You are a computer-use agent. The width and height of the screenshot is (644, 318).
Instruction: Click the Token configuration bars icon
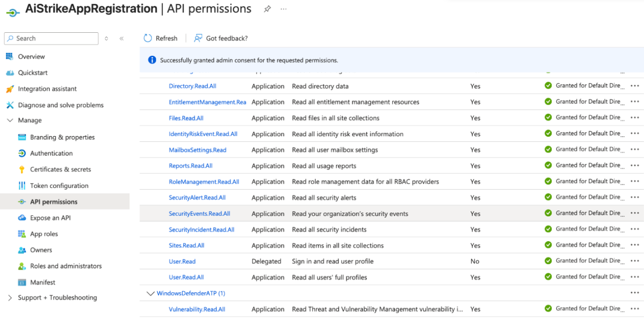point(22,185)
